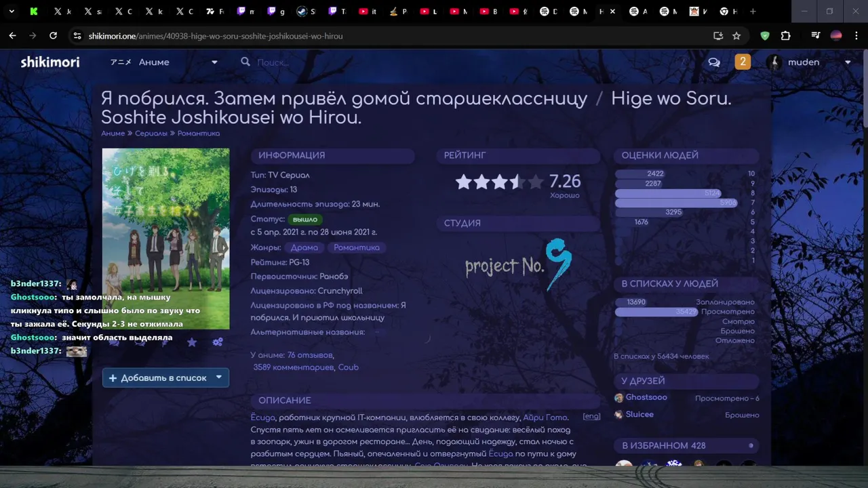
Task: Reload the page with the refresh icon
Action: coord(53,36)
